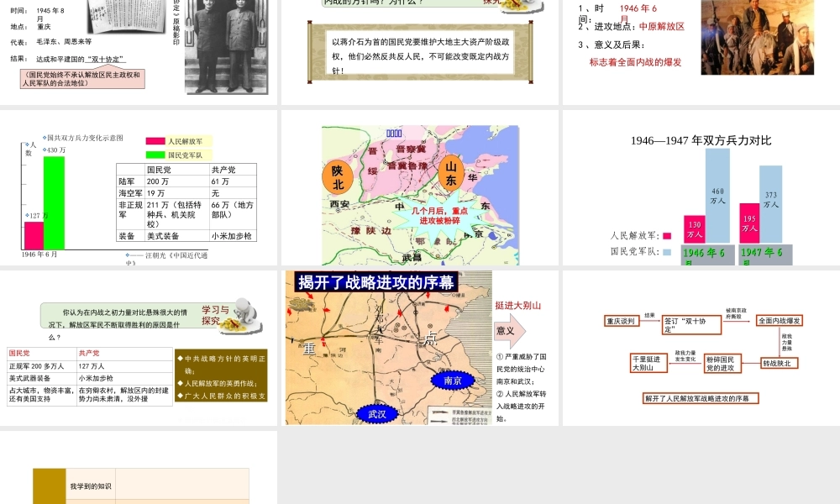840x504 pixels.
Task: Select the slide about 中原解放区 attack in 1946
Action: [701, 52]
